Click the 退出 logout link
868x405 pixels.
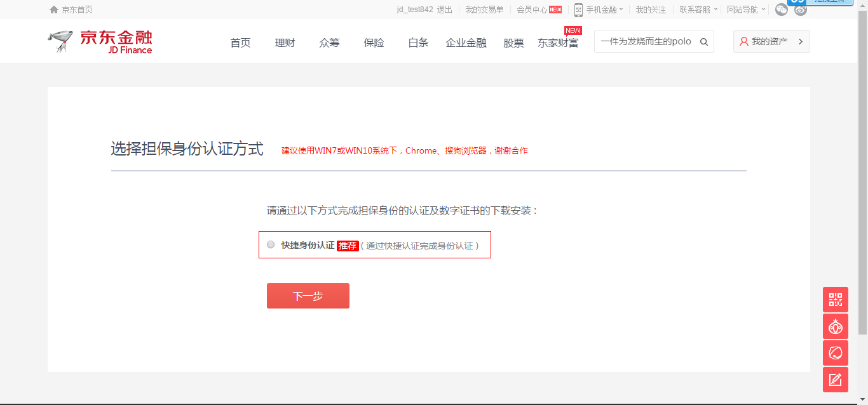(445, 10)
